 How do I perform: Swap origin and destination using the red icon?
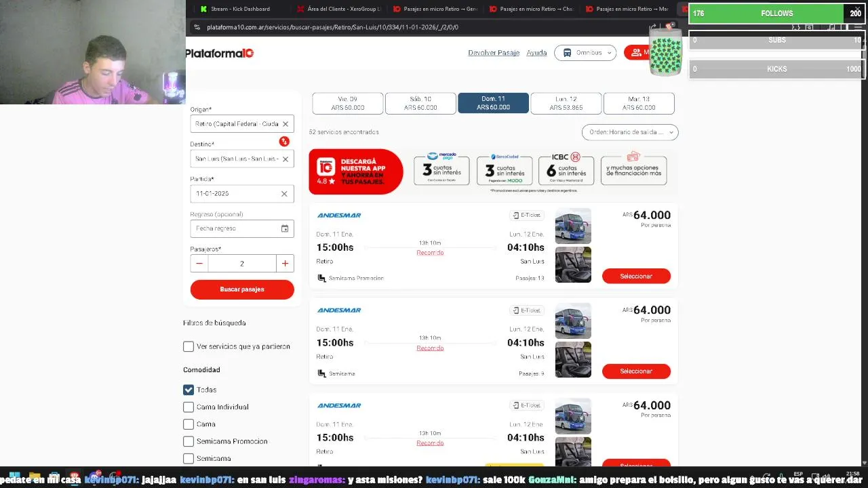(284, 141)
